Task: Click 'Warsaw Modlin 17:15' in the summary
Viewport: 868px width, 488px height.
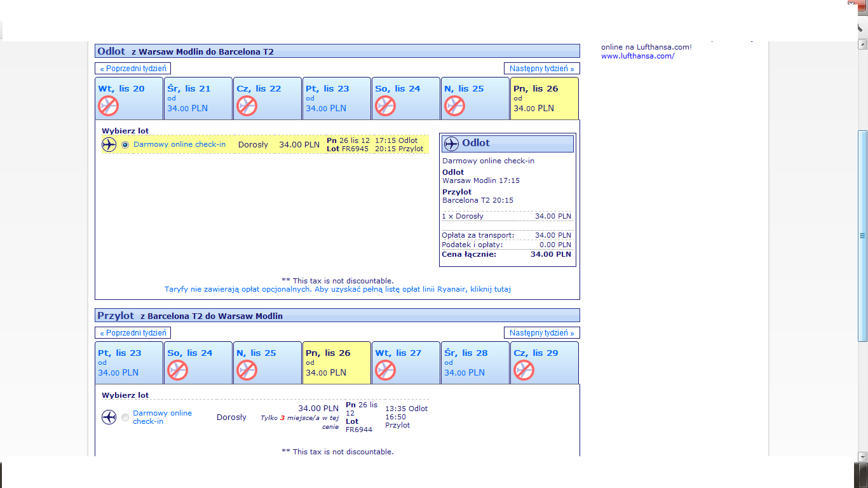Action: click(481, 180)
